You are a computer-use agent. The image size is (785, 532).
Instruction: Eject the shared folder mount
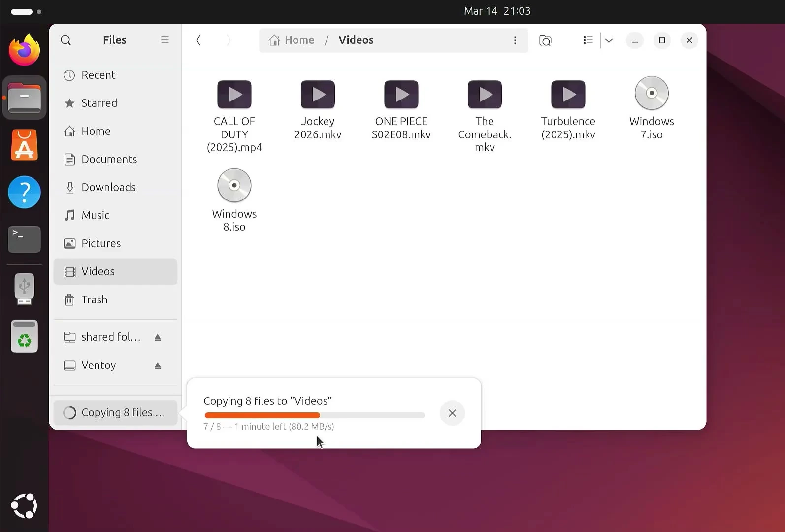158,337
